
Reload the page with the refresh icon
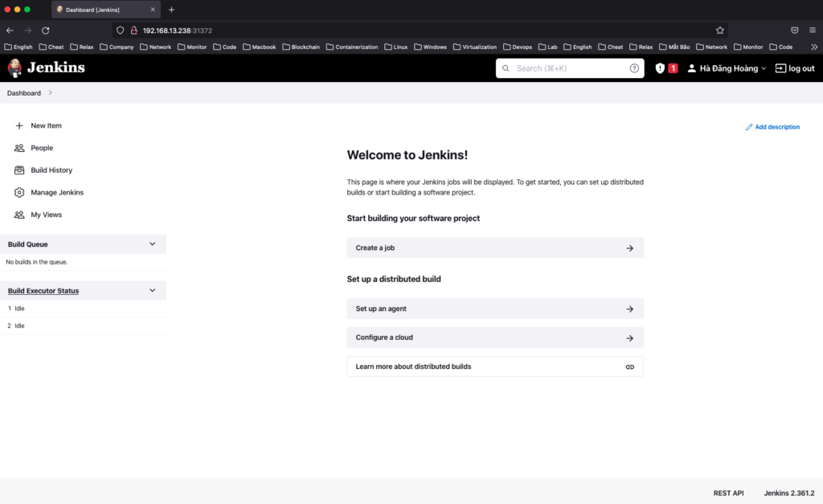46,31
